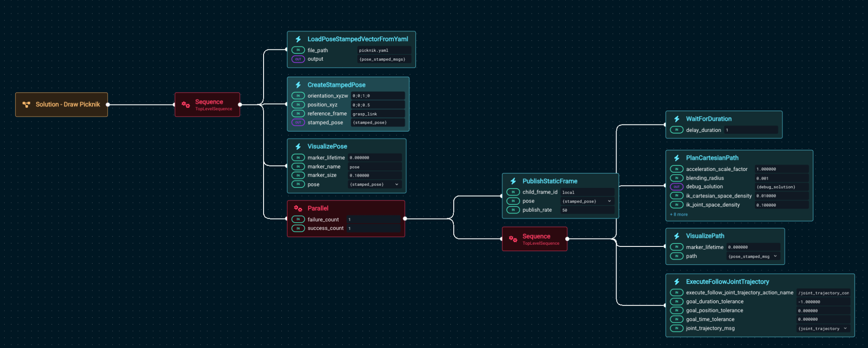Click the tree icon on Solution - Draw Picknik
This screenshot has height=348, width=868.
coord(26,105)
